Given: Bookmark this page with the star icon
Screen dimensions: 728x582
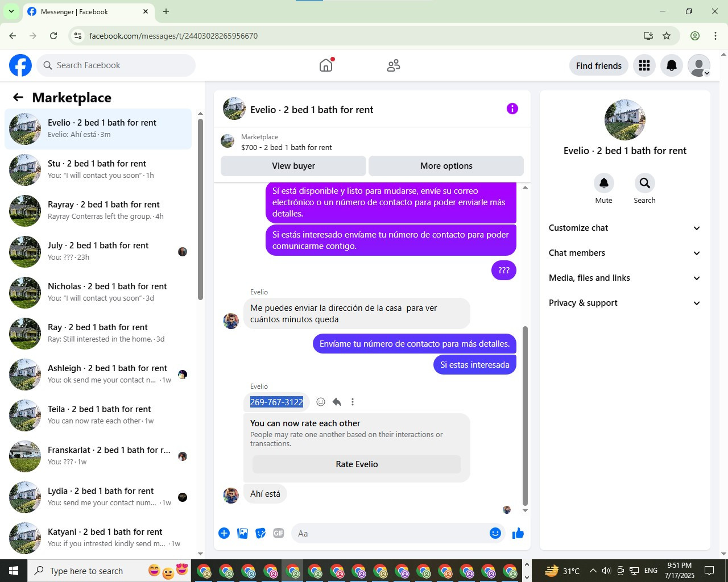Looking at the screenshot, I should (x=667, y=36).
